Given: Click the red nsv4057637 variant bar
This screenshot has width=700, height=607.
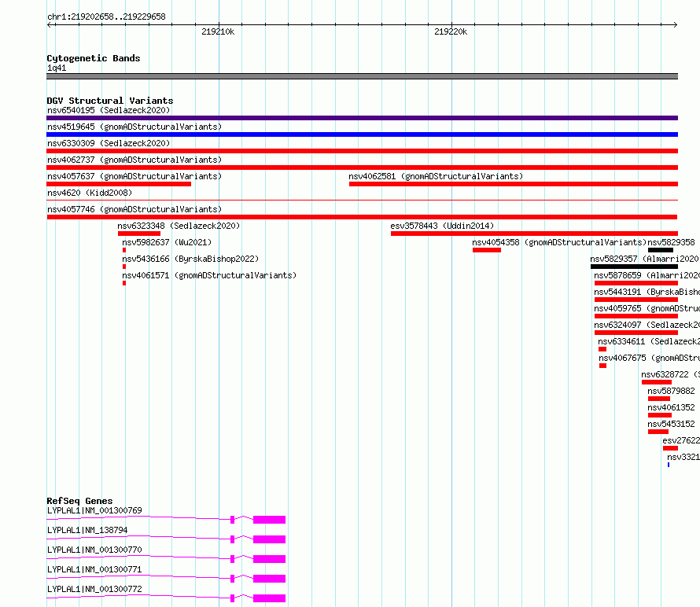Looking at the screenshot, I should click(x=119, y=184).
